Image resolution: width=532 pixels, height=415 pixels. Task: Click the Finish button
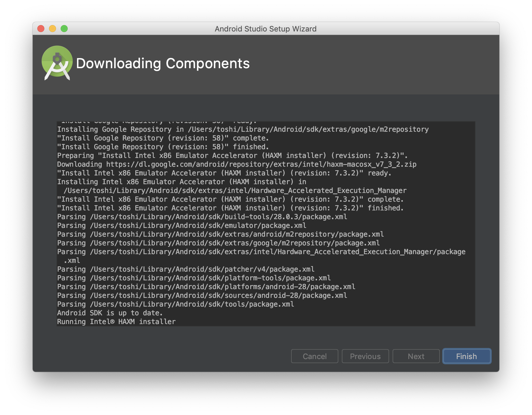(467, 356)
